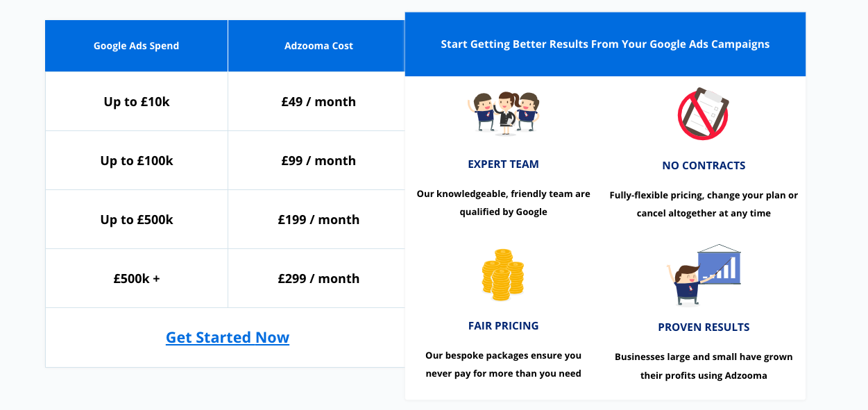Click the Proven Results chart presenter icon
The width and height of the screenshot is (868, 410).
coord(703,275)
